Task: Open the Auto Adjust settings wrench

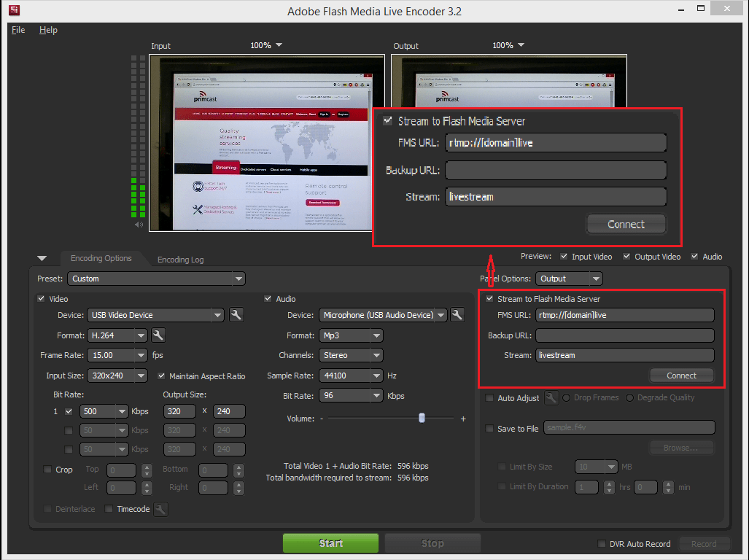Action: [x=551, y=398]
